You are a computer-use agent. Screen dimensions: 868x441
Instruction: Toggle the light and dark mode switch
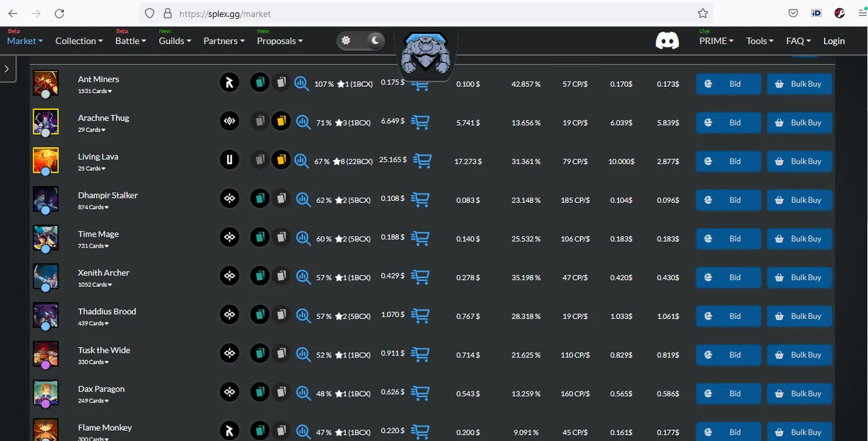coord(361,41)
